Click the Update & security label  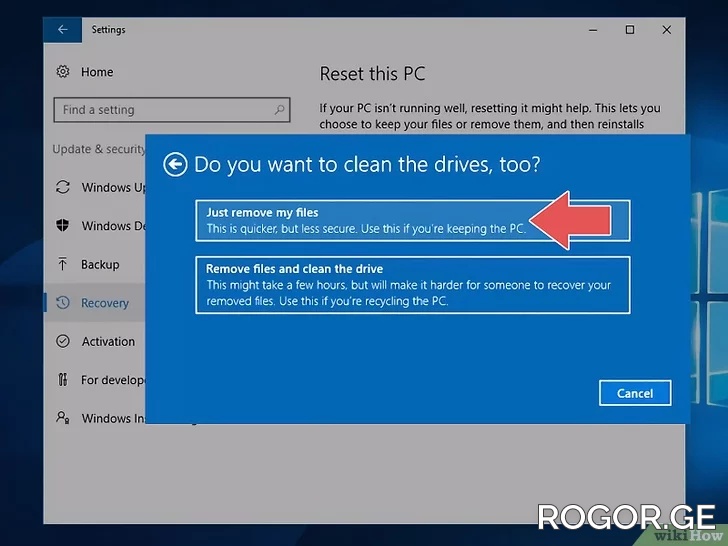pyautogui.click(x=99, y=149)
